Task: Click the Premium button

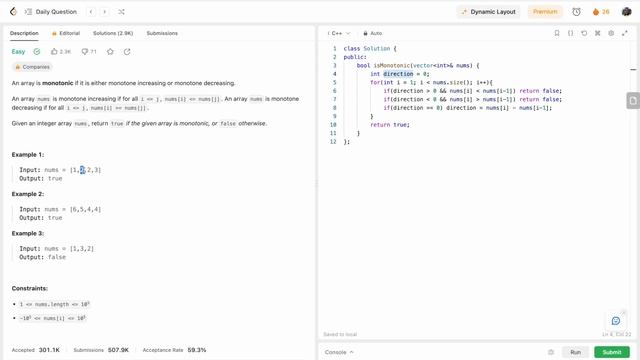Action: pos(545,12)
